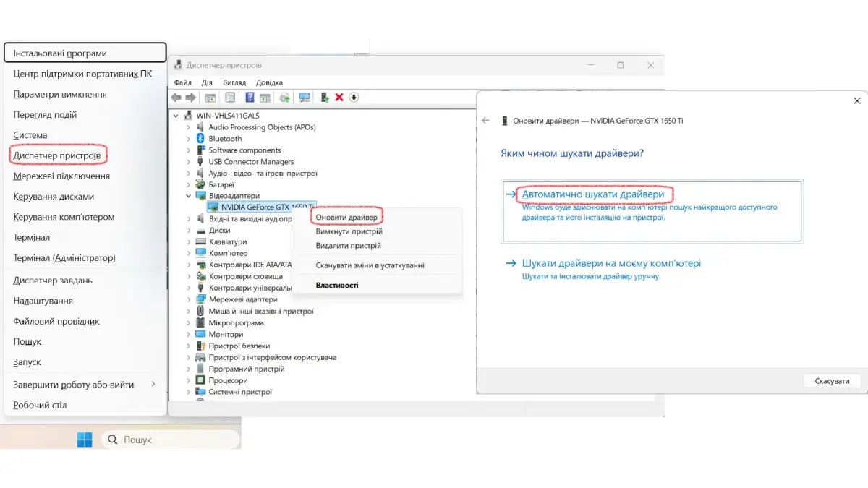
Task: Open the Файл menu
Action: [x=183, y=82]
